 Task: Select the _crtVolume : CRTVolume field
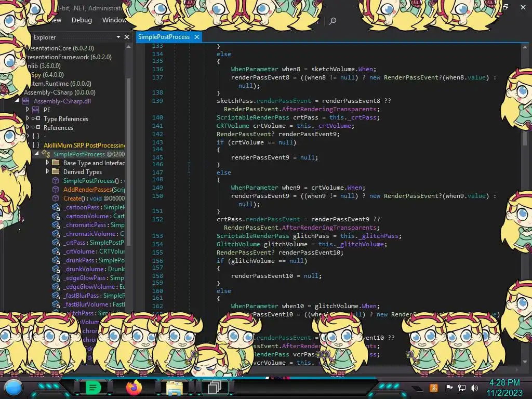[x=94, y=251]
